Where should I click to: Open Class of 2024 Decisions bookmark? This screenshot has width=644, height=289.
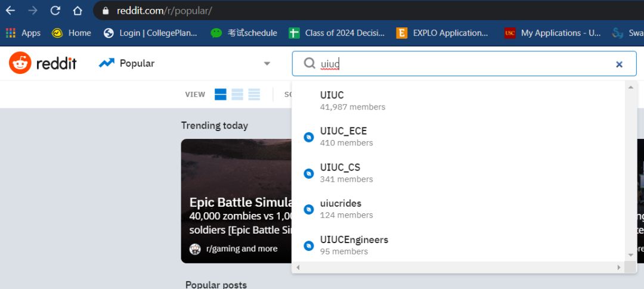337,33
